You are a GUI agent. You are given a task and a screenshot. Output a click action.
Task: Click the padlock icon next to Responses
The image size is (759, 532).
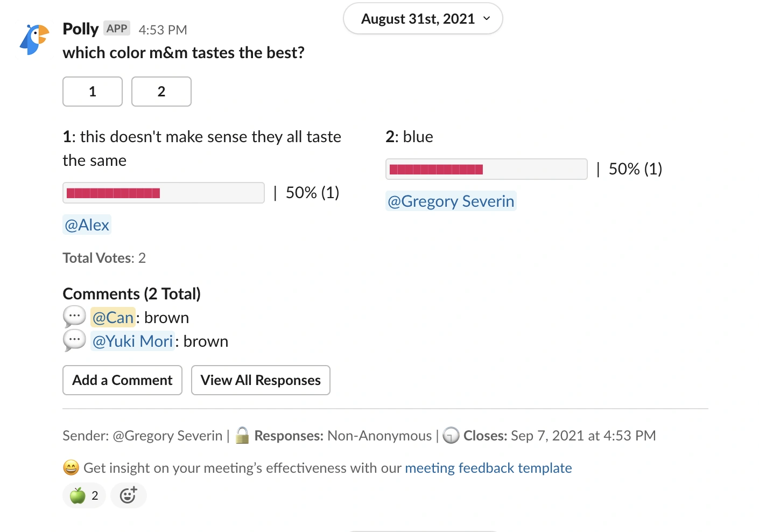click(242, 435)
